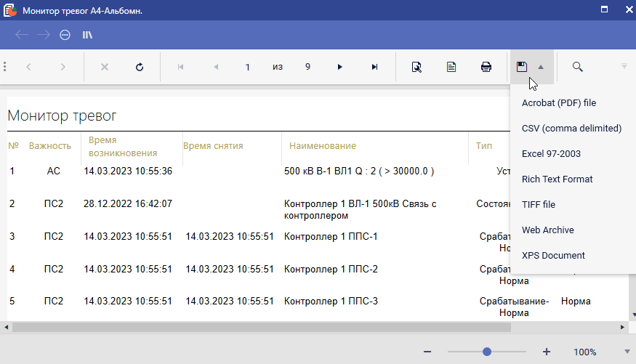Export as Excel 97-2003
This screenshot has width=636, height=364.
[x=551, y=154]
